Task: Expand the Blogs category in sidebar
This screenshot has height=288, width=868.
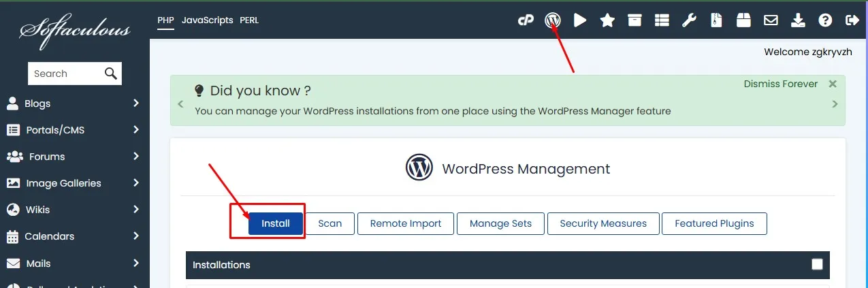Action: (74, 103)
